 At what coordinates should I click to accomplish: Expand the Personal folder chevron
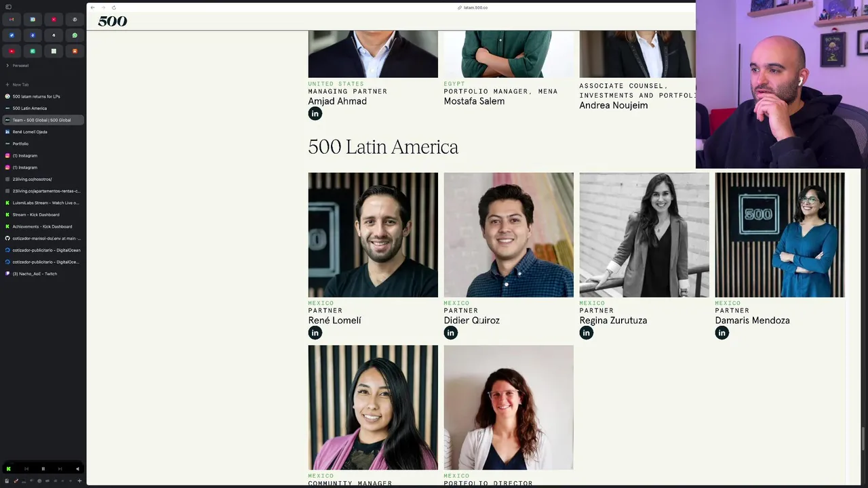7,66
